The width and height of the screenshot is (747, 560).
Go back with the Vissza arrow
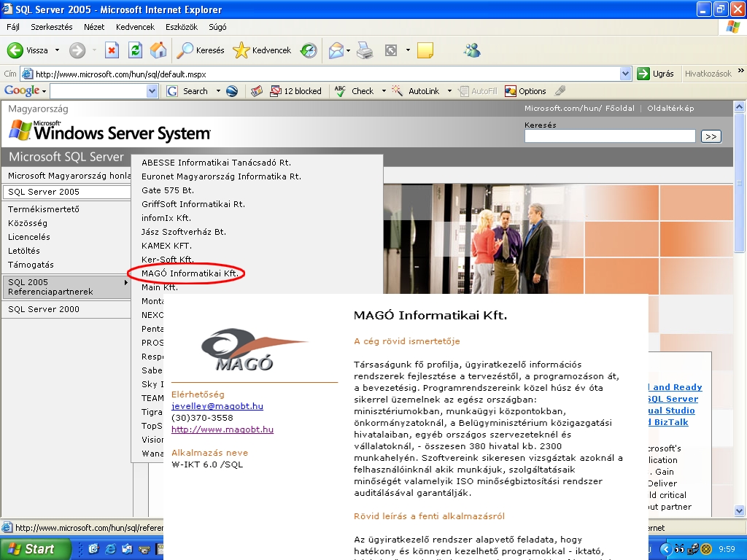28,50
